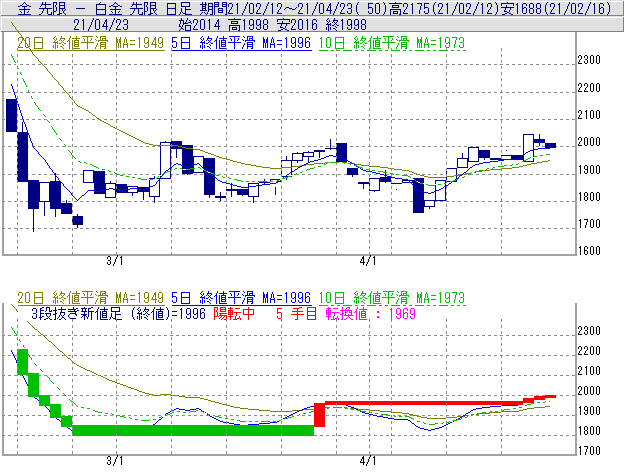624x473 pixels.
Task: Click the 1700 axis label on lower chart
Action: click(x=589, y=451)
